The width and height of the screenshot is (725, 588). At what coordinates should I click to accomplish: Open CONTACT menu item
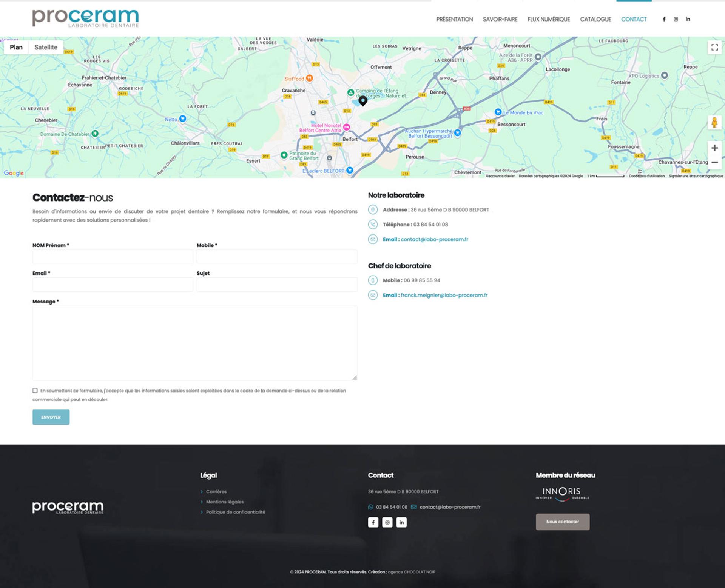click(x=634, y=19)
